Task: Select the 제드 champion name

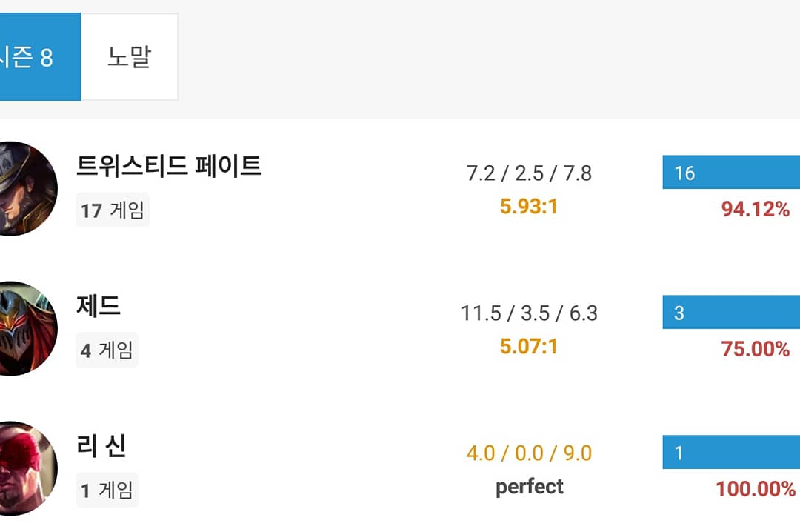Action: pos(99,305)
